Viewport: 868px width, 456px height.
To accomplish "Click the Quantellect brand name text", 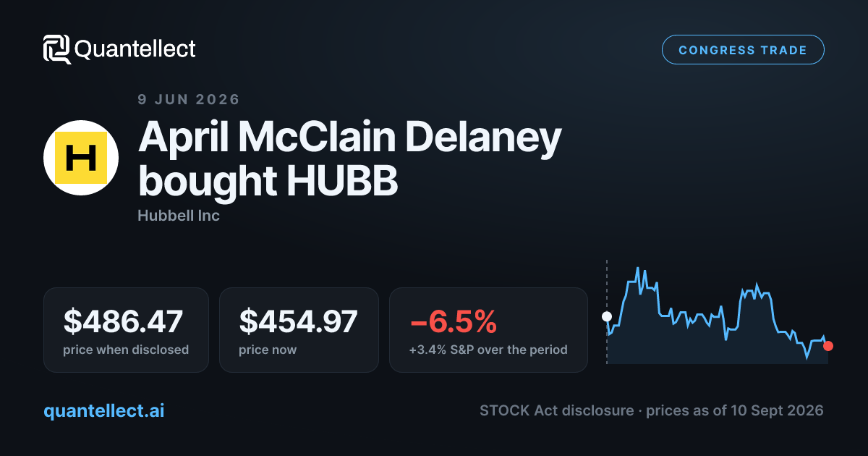I will tap(135, 49).
